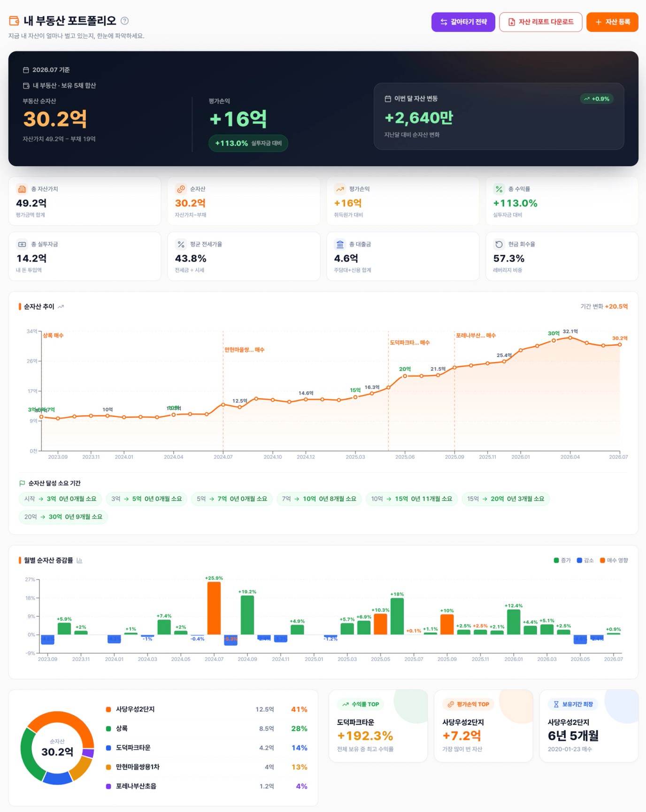Click the 32.1억 peak point on net-worth chart
The image size is (646, 812).
tap(570, 337)
